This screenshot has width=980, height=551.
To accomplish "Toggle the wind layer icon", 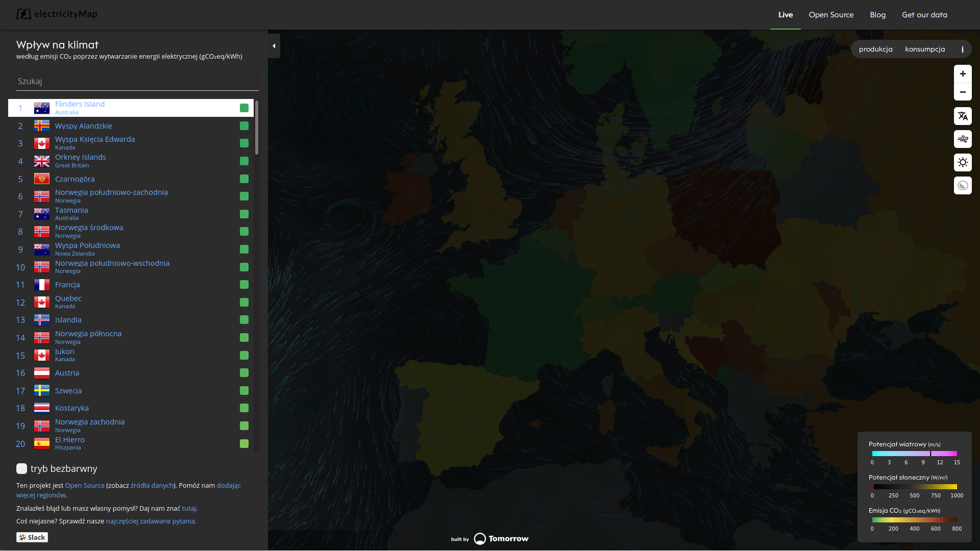I will [x=963, y=139].
